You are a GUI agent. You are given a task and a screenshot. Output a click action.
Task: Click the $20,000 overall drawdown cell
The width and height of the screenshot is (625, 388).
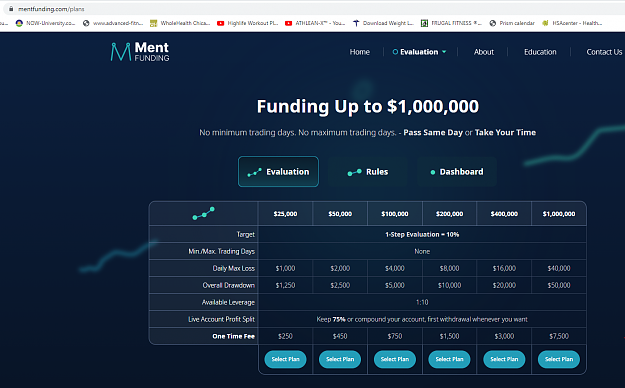pos(504,285)
